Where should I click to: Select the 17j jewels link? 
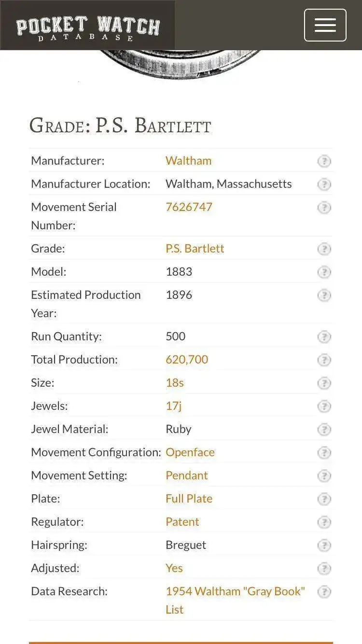tap(174, 406)
